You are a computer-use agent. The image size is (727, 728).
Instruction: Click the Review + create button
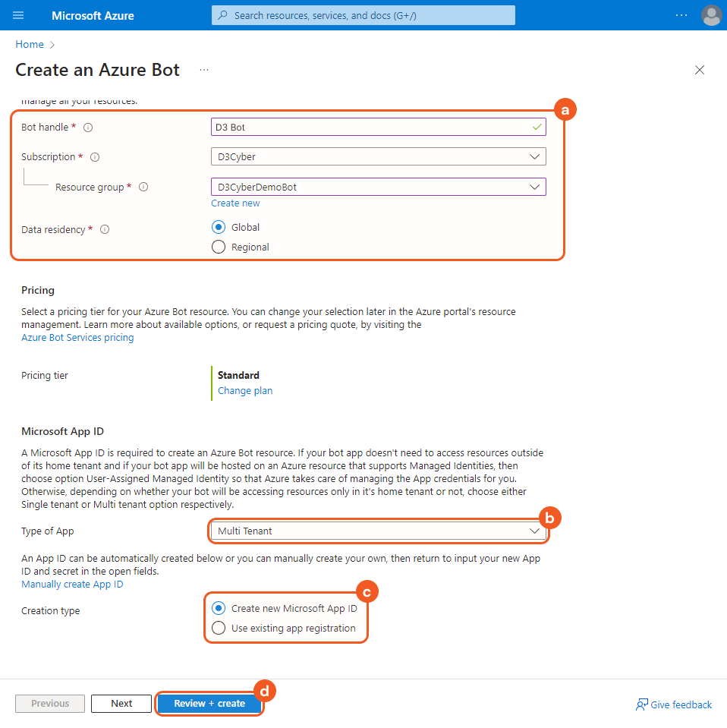[209, 703]
